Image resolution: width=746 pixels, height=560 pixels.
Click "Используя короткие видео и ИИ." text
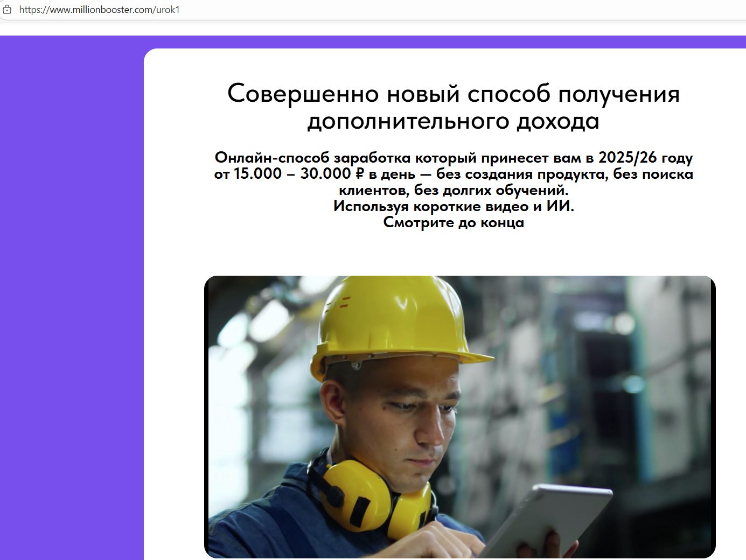(453, 206)
